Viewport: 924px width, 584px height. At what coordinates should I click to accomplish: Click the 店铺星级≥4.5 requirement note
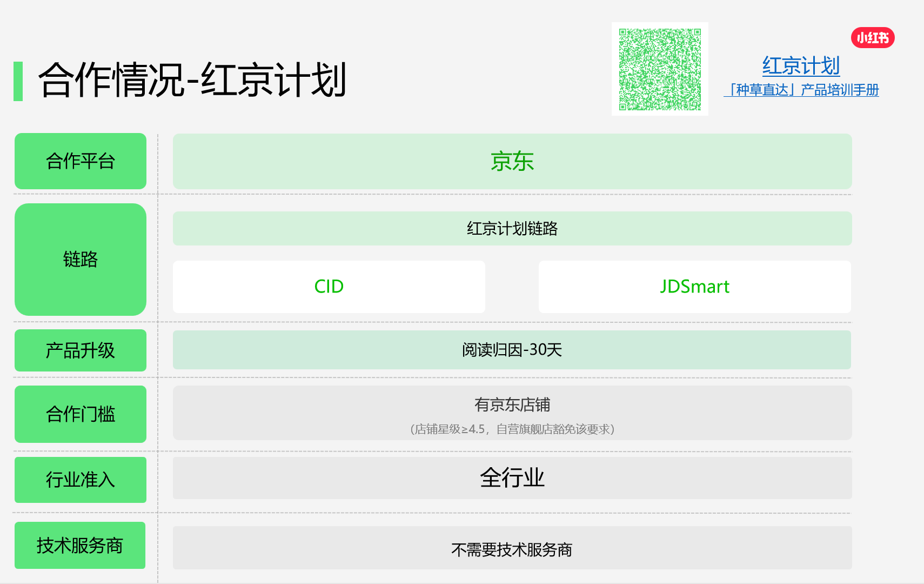512,429
